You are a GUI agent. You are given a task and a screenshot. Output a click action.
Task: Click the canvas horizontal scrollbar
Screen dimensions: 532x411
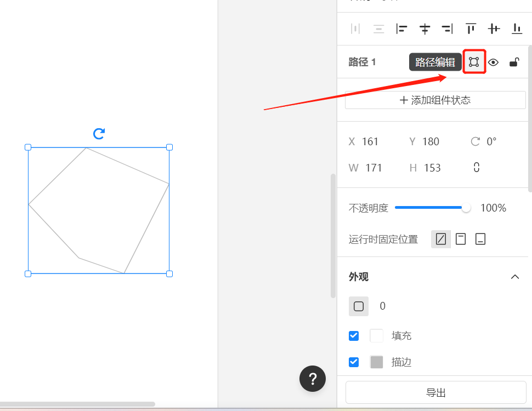[x=77, y=404]
